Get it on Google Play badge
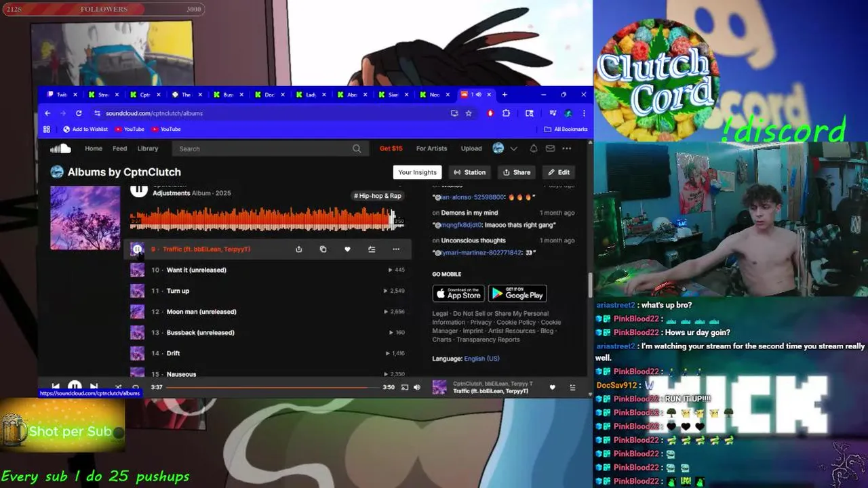 pyautogui.click(x=517, y=293)
